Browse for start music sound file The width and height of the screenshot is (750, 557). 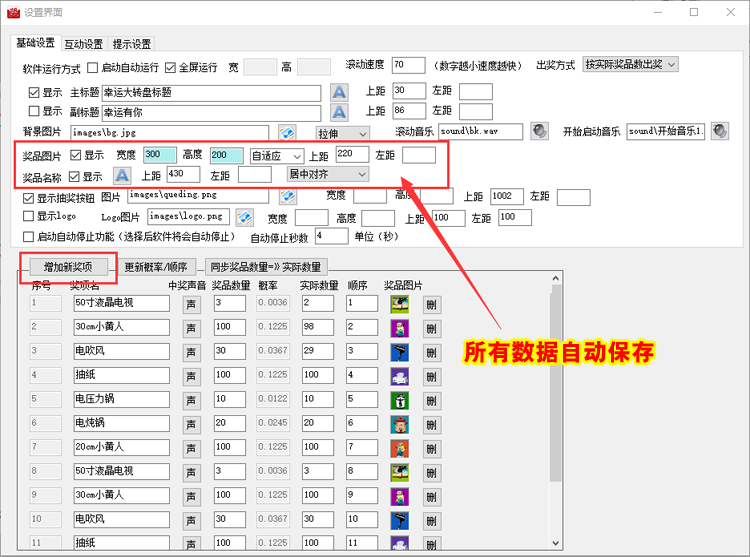click(719, 131)
